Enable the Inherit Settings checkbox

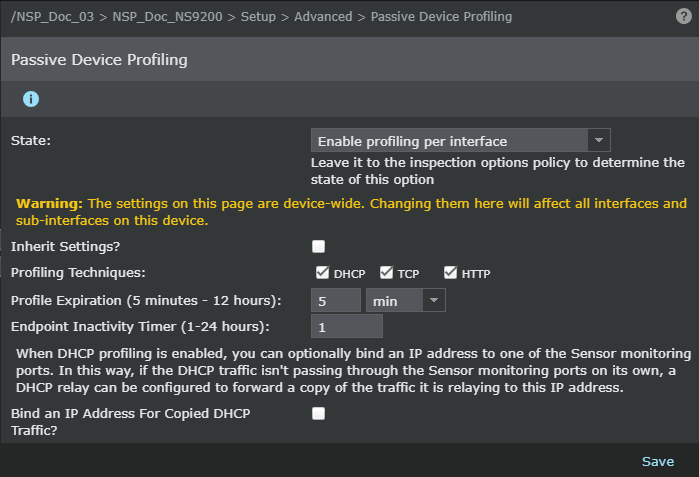click(x=318, y=246)
